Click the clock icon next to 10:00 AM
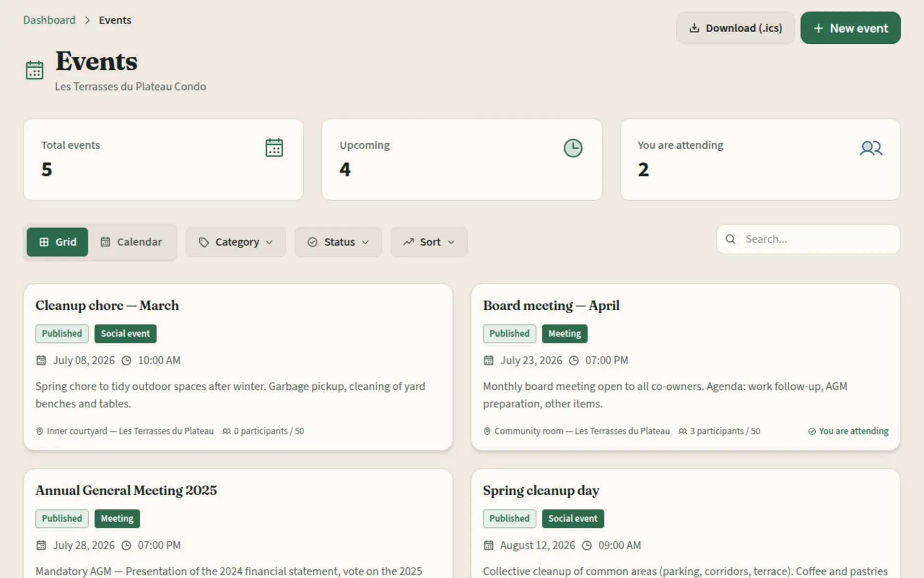This screenshot has width=924, height=578. 126,360
